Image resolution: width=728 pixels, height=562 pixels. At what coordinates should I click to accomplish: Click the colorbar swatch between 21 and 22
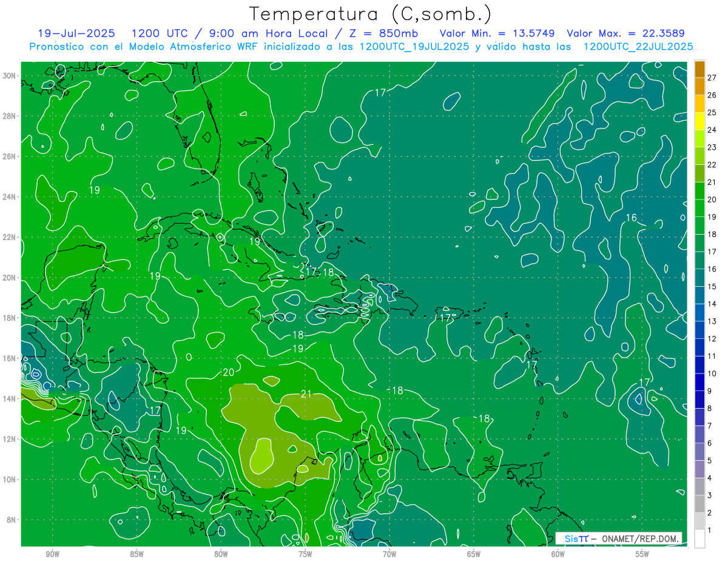(699, 173)
